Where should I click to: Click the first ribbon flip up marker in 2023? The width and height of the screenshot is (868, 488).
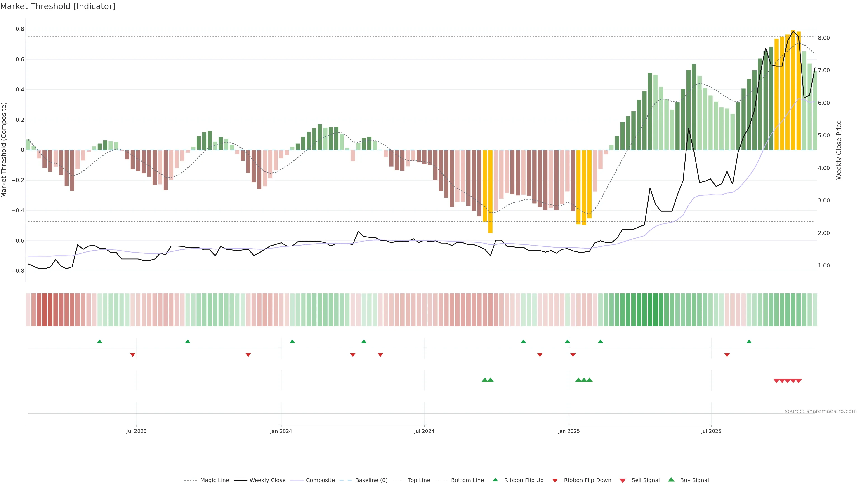coord(100,342)
